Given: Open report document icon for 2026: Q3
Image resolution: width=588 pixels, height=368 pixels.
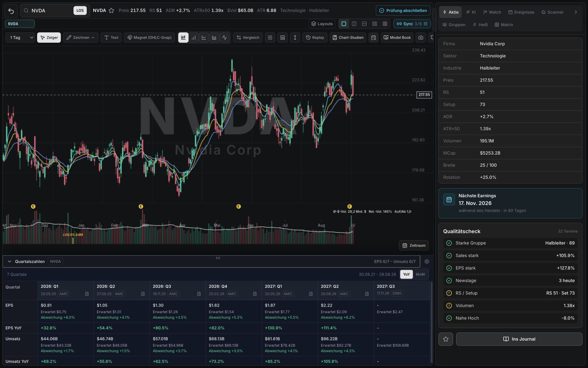Looking at the screenshot, I should click(x=199, y=294).
